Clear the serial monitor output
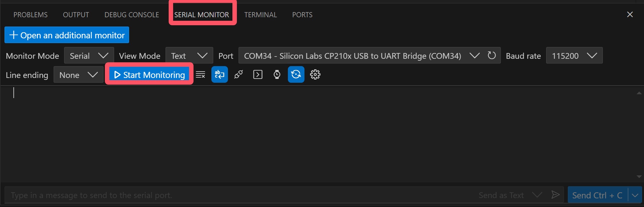644x207 pixels. (201, 75)
